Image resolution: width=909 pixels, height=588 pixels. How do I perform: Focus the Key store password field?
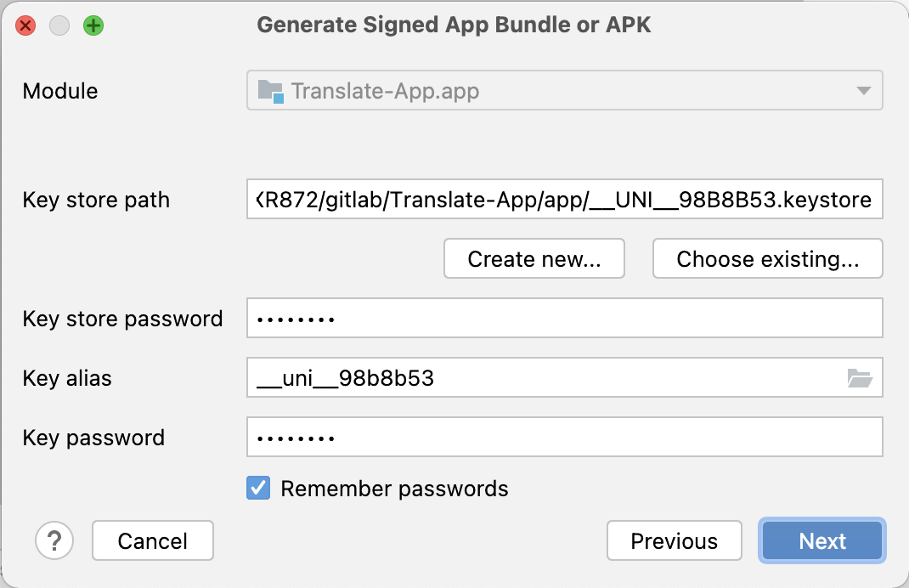tap(565, 318)
